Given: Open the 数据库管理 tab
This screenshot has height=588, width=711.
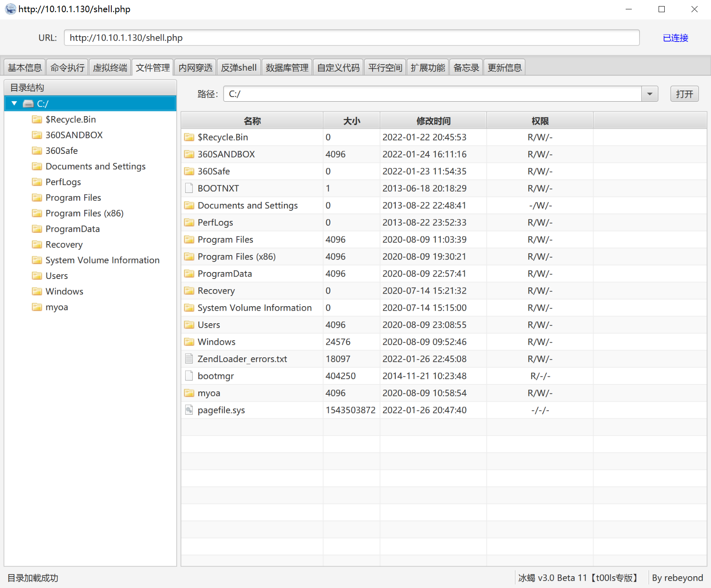Looking at the screenshot, I should pos(287,67).
